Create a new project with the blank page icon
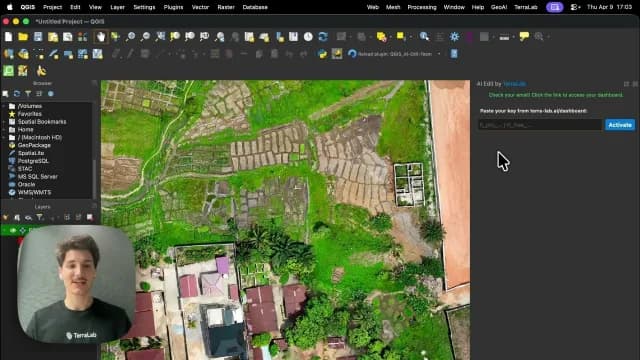Screen dimensions: 640x360 (x=9, y=37)
